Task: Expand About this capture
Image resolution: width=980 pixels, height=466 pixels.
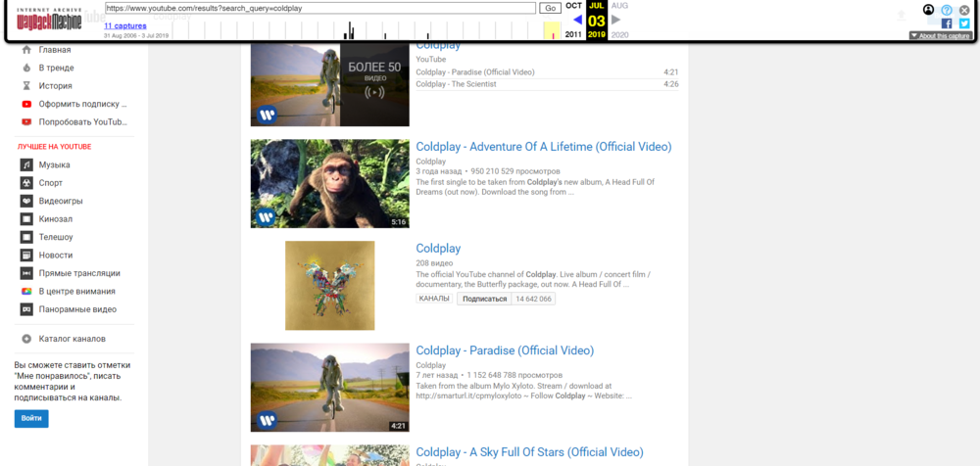Action: tap(940, 35)
